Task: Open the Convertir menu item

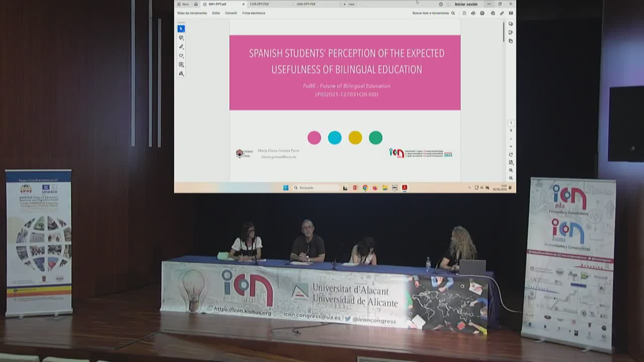Action: 231,13
